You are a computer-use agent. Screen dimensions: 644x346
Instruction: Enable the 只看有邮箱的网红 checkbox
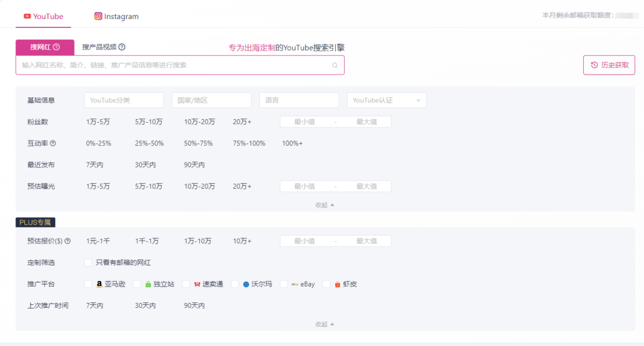point(88,262)
